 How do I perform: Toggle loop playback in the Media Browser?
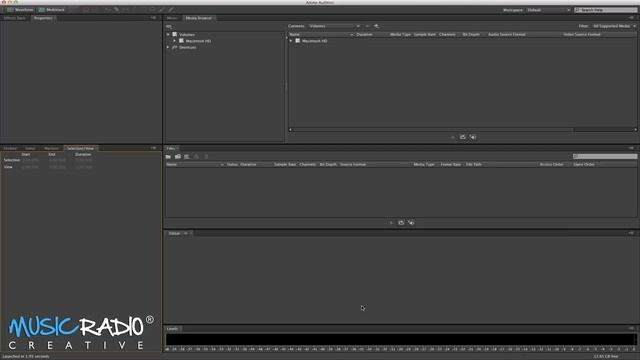pos(462,138)
